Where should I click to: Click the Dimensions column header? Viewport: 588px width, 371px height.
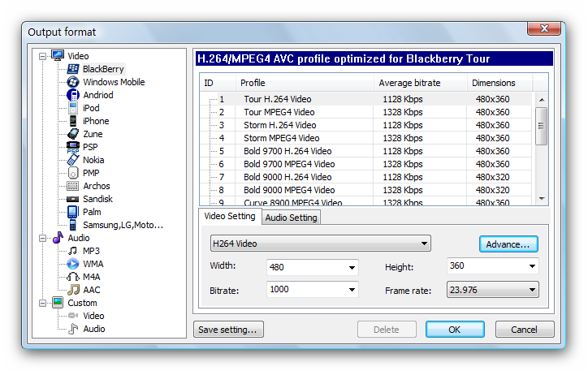[x=499, y=83]
